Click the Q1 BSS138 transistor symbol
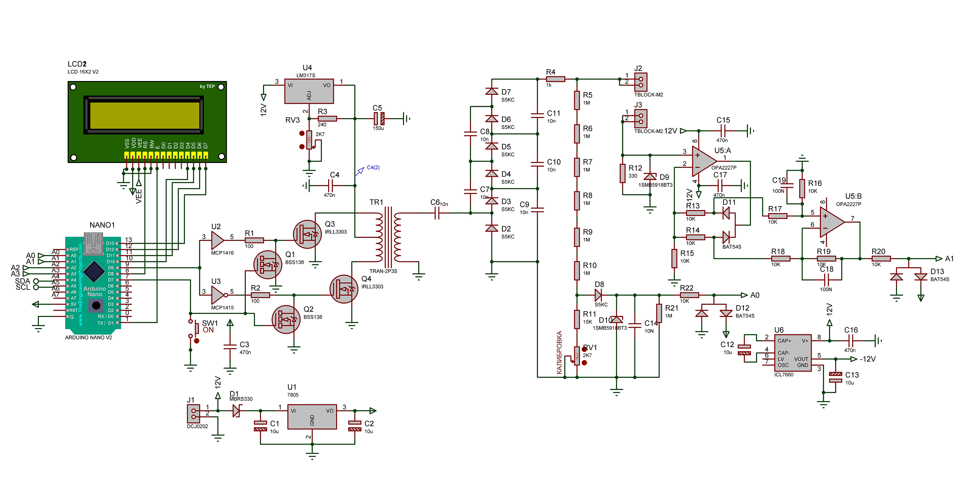Viewport: 980px width, 493px height. [x=268, y=265]
